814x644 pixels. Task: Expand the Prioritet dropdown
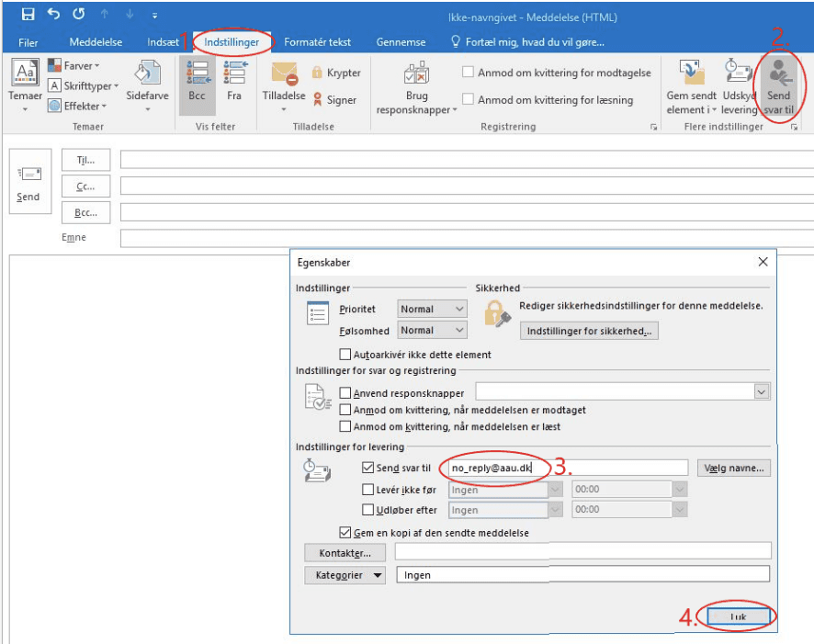[433, 309]
